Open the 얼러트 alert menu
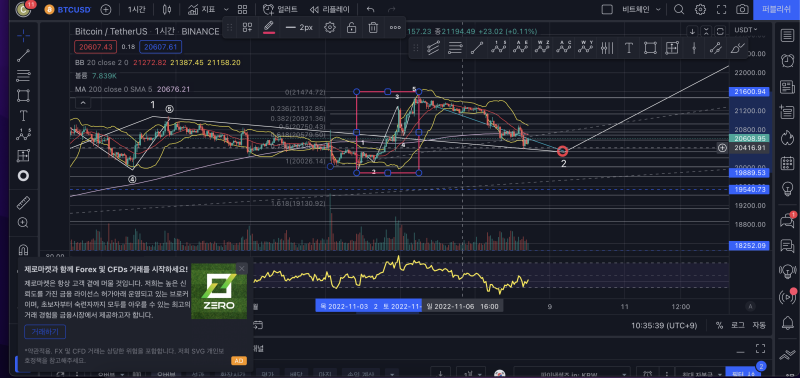The height and width of the screenshot is (378, 800). pos(280,9)
